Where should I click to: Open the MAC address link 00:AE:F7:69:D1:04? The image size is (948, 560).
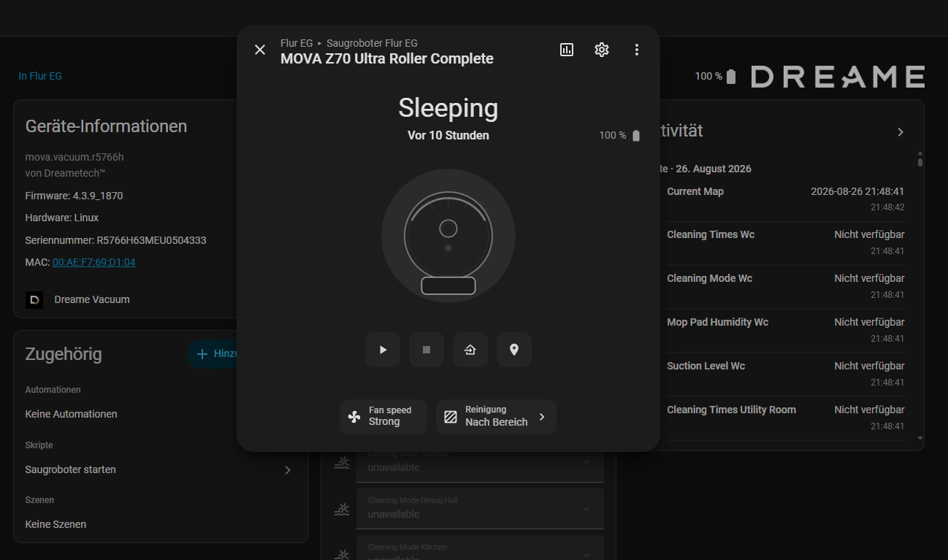[93, 262]
